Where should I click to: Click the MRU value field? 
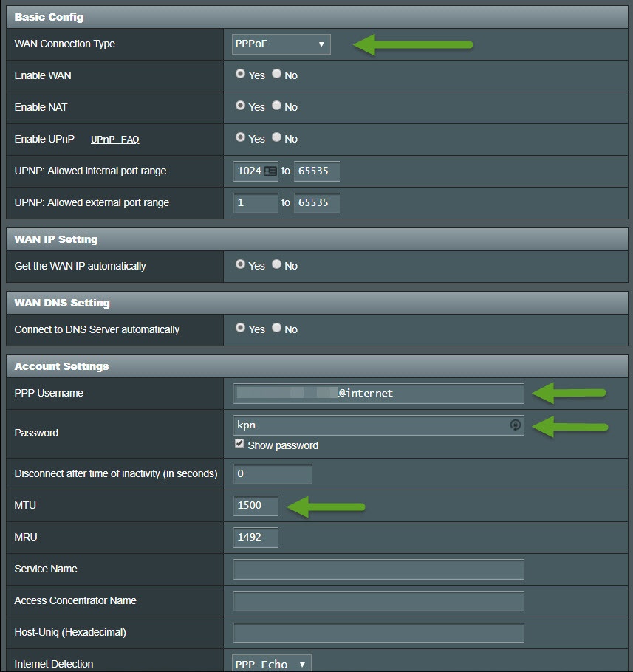pyautogui.click(x=256, y=538)
